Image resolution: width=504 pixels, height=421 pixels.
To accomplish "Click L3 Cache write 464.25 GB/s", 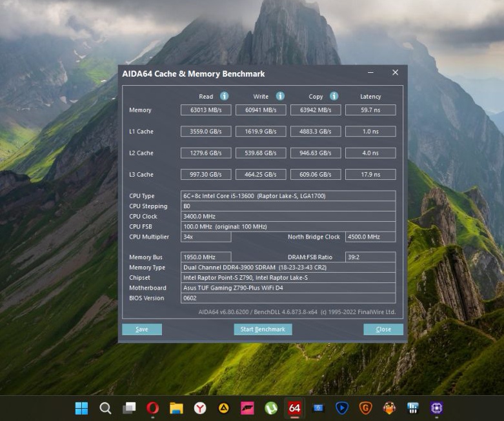I will tap(261, 174).
